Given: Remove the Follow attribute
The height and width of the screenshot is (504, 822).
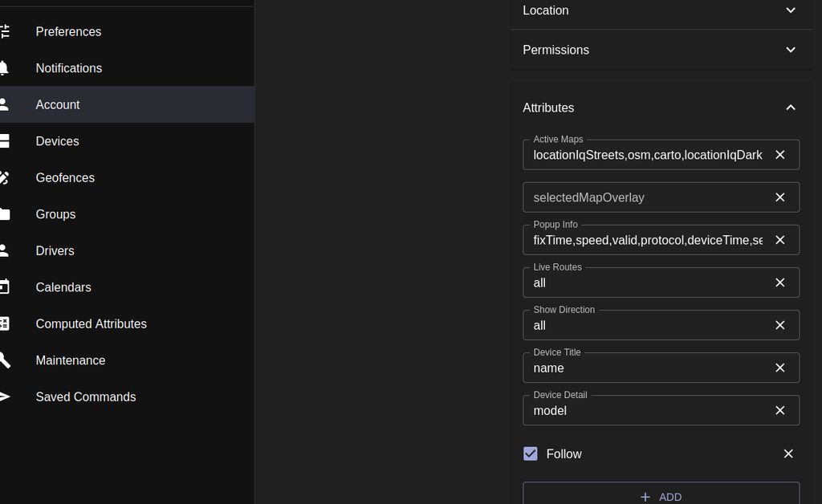Looking at the screenshot, I should (x=788, y=454).
